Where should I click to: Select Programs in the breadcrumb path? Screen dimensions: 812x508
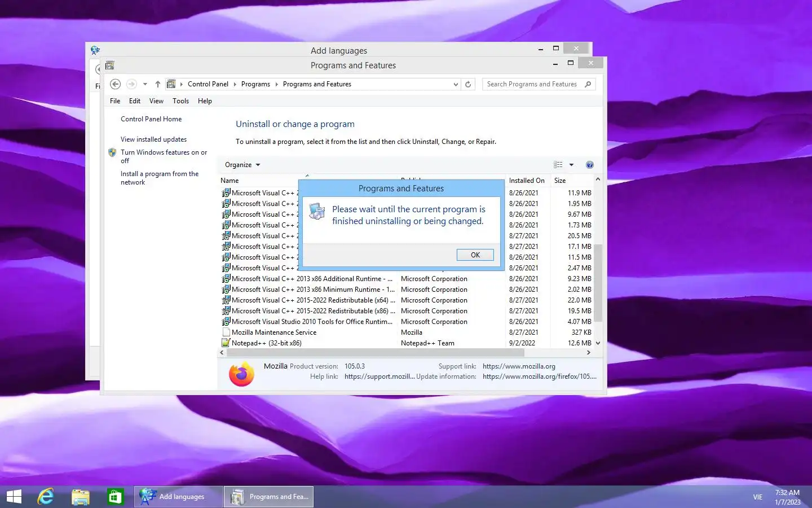pyautogui.click(x=255, y=84)
